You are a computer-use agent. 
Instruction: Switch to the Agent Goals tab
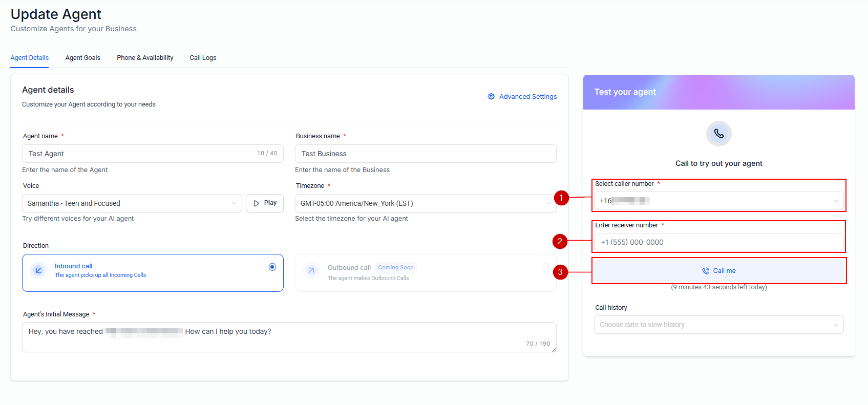pyautogui.click(x=83, y=58)
